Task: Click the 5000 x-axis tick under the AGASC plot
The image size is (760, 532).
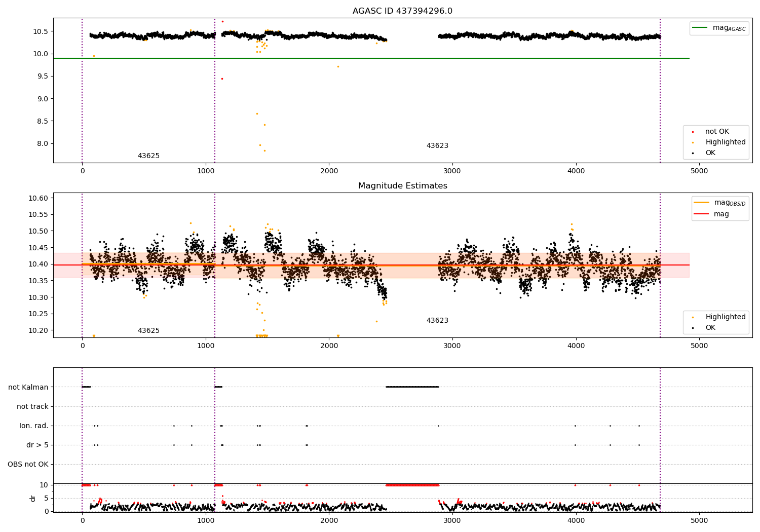Action: tap(699, 171)
